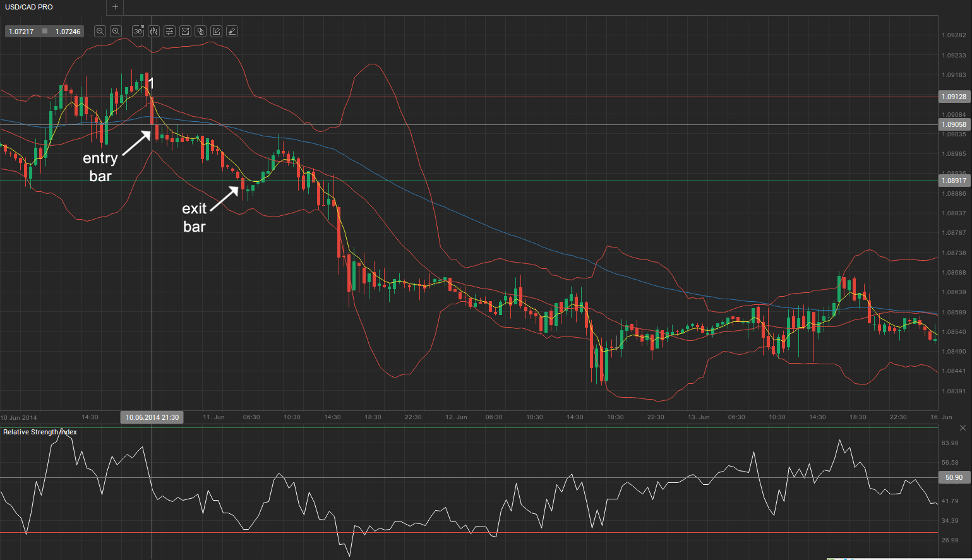
Task: Select the green 1.08917 price level marker
Action: pos(954,181)
